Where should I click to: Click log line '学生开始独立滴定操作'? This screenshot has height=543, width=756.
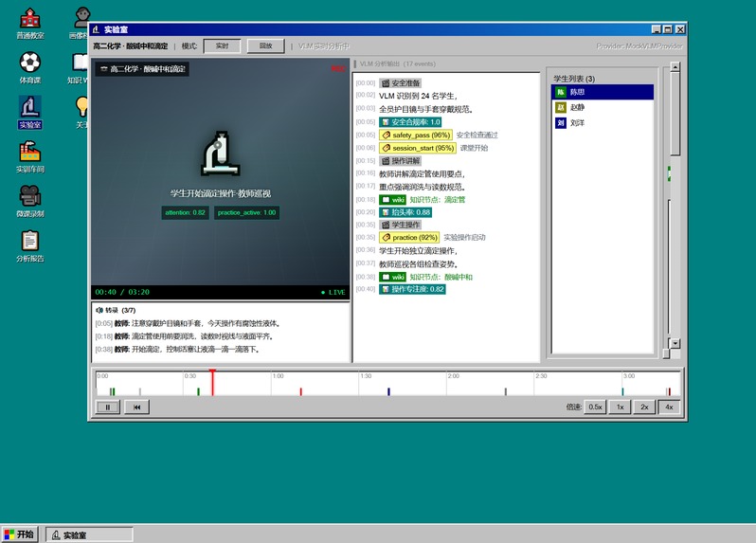[418, 251]
